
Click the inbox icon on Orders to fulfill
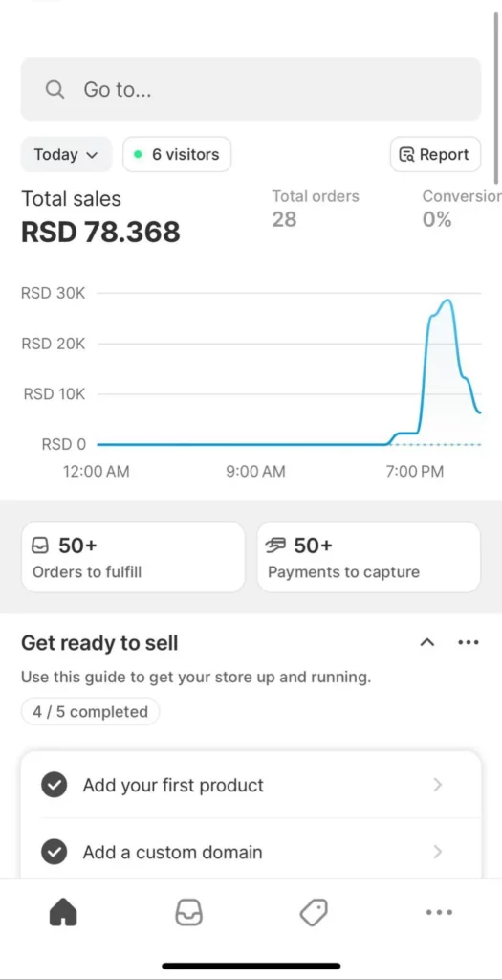click(x=39, y=546)
